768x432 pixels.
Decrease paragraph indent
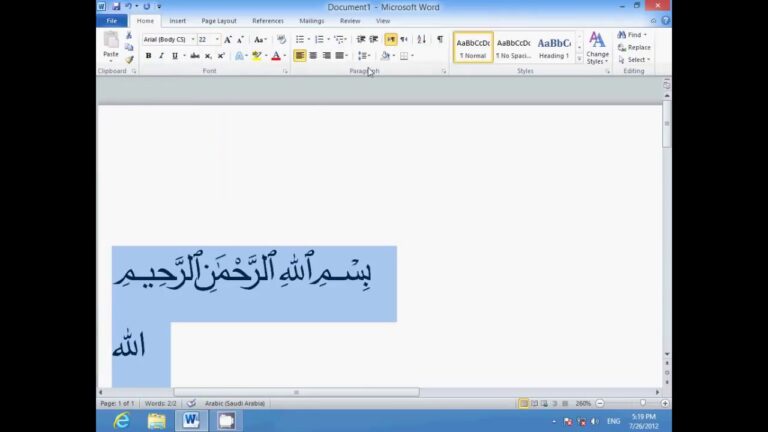click(x=361, y=39)
